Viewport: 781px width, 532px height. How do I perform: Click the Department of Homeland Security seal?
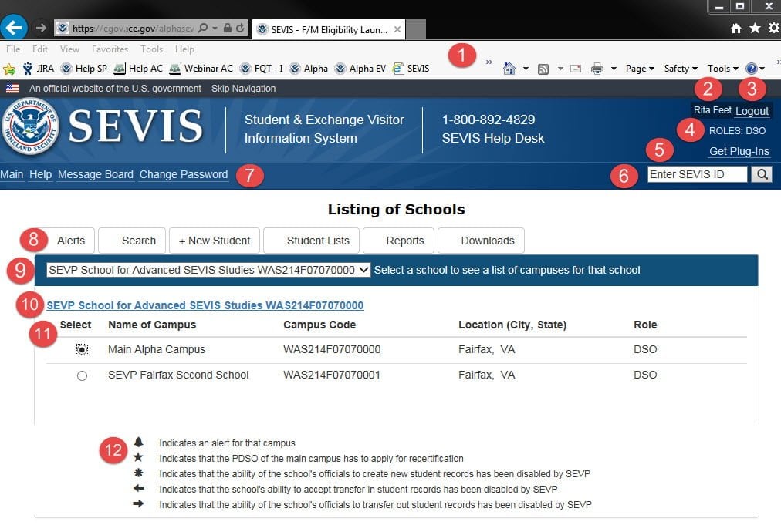[30, 126]
